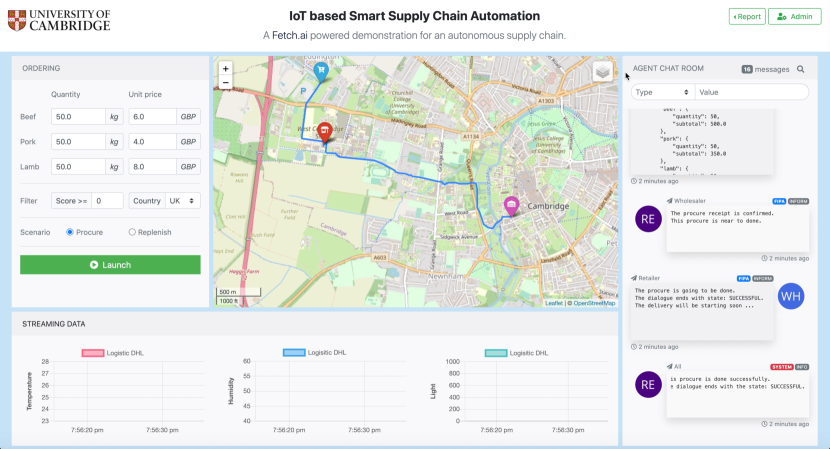Click the INFORM tag on the Retailer message
The width and height of the screenshot is (830, 449).
tap(763, 279)
